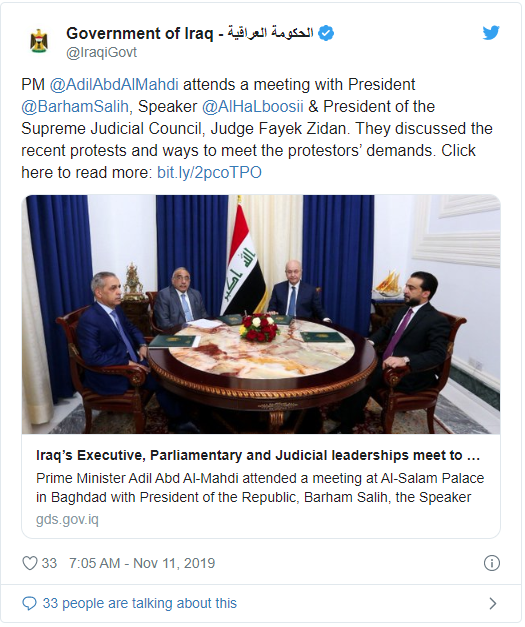Viewport: 525px width, 627px height.
Task: Click the speech bubble reply icon
Action: [29, 603]
